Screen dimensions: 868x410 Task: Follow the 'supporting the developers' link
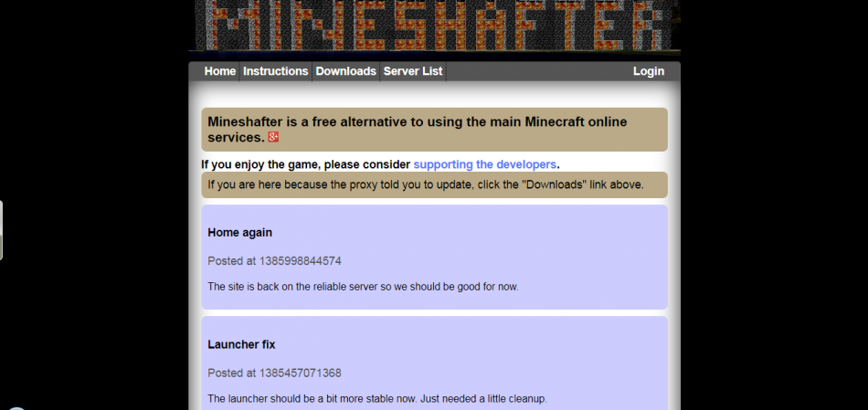click(x=484, y=164)
